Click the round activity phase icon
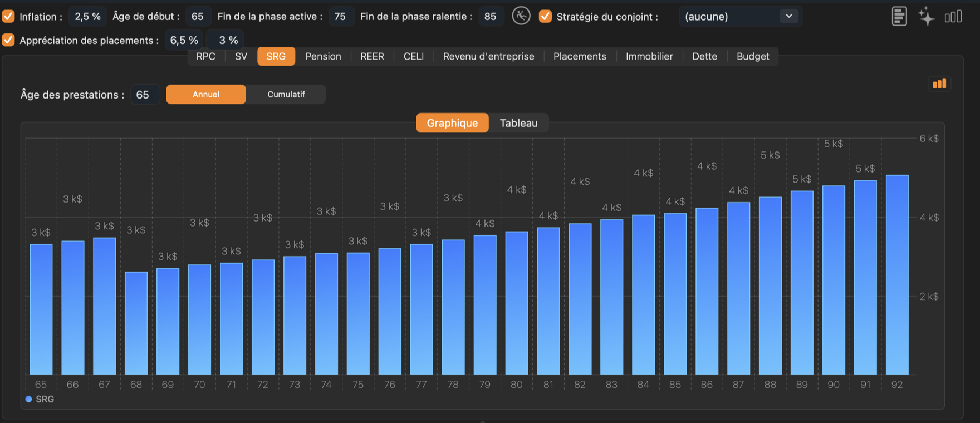 [521, 16]
